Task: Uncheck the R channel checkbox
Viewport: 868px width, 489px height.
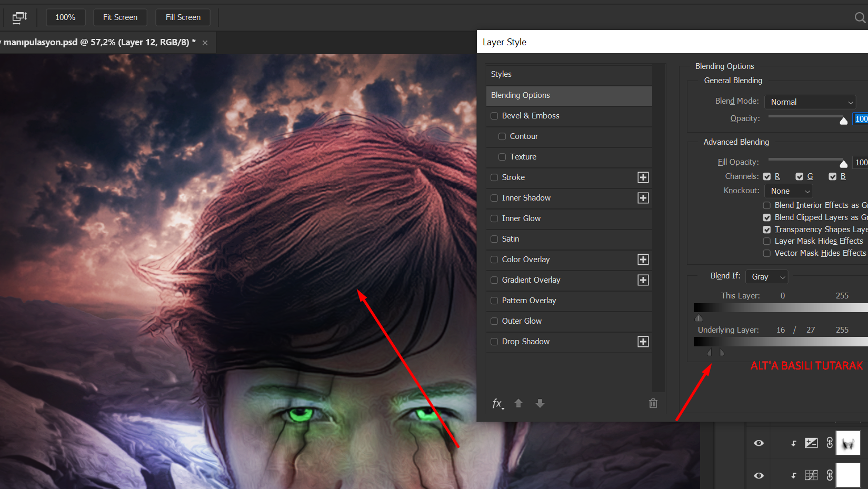Action: pyautogui.click(x=767, y=177)
